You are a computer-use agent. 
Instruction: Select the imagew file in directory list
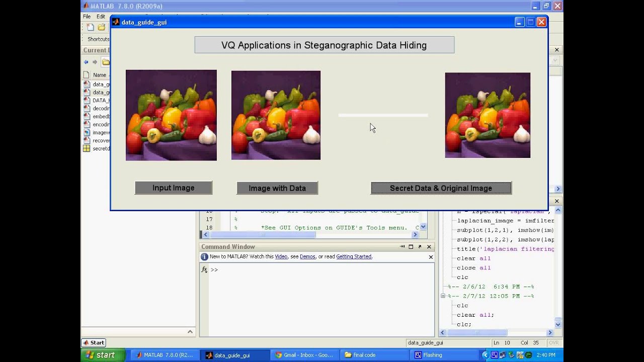[x=97, y=132]
